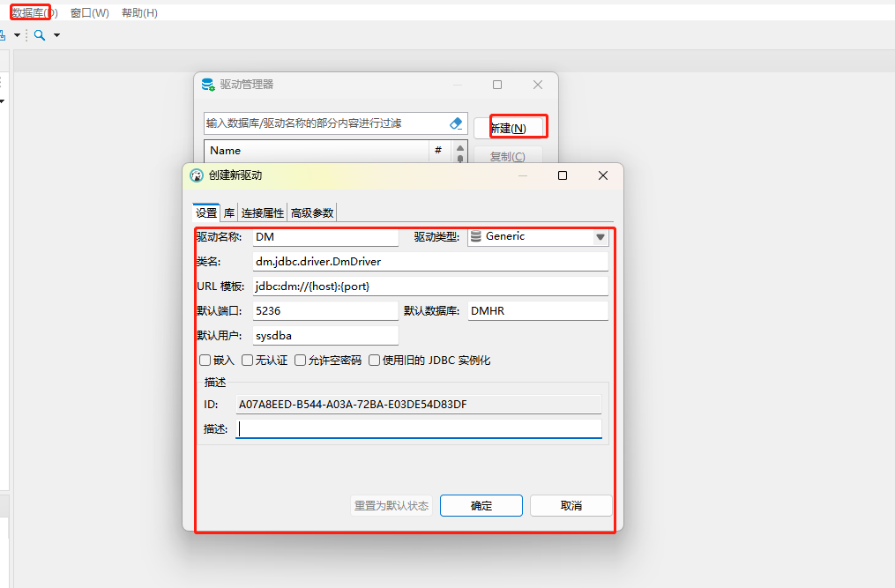Tick 使用旧的 JDBC 实例化 checkbox
895x588 pixels.
pos(375,361)
